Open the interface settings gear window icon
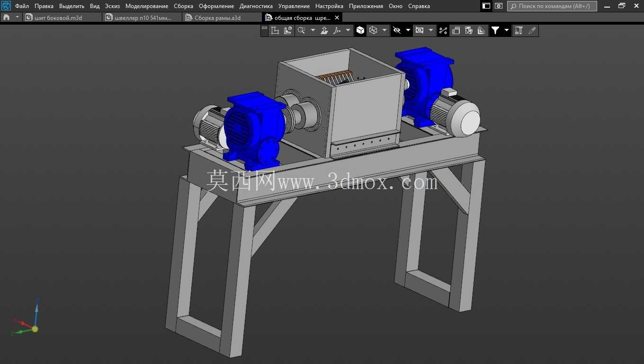This screenshot has width=644, height=364. click(499, 6)
